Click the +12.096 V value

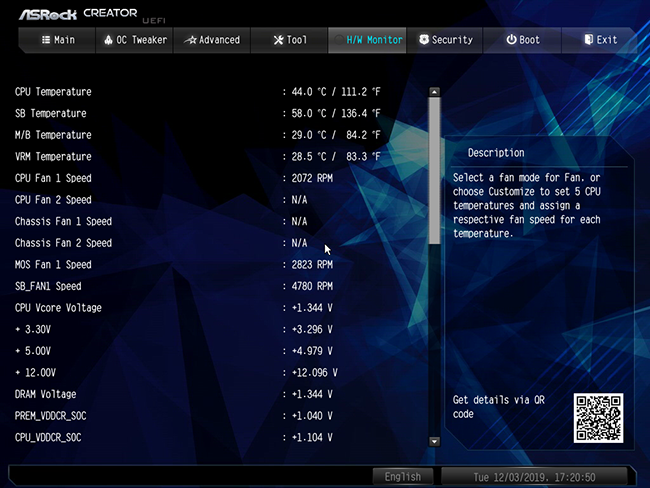(315, 372)
